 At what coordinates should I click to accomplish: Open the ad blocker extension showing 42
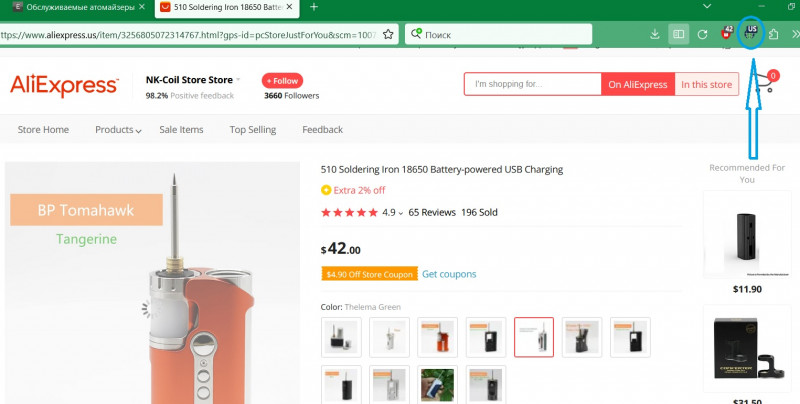tap(726, 33)
